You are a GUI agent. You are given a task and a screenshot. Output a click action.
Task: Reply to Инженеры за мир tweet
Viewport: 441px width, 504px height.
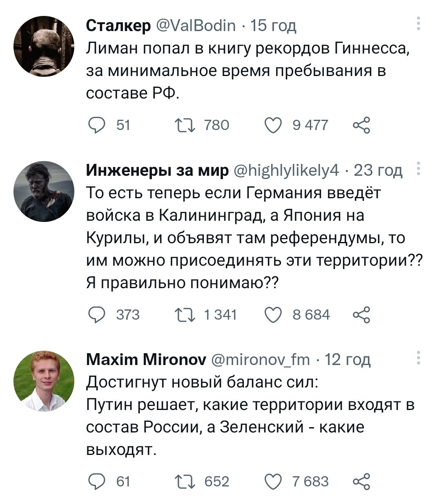(97, 315)
